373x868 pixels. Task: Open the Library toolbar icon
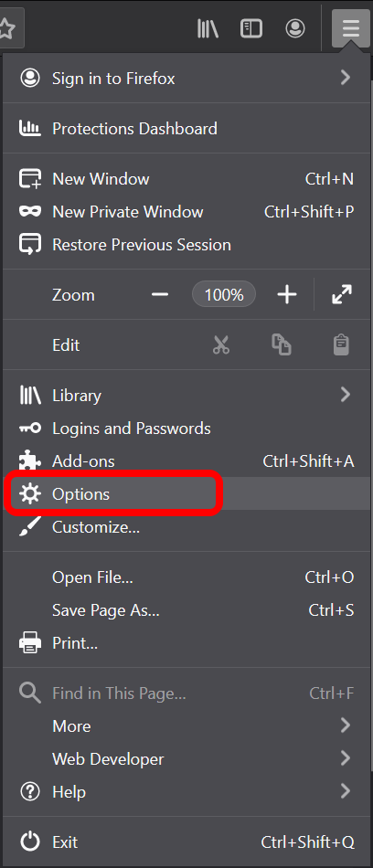[208, 28]
